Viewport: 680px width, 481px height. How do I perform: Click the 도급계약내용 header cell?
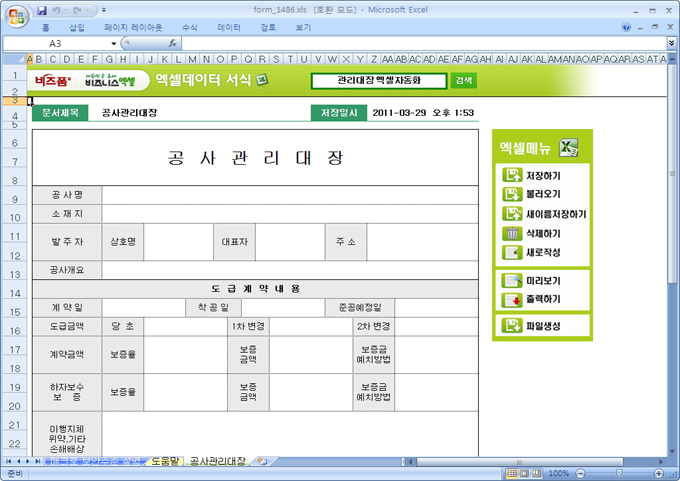[x=255, y=289]
